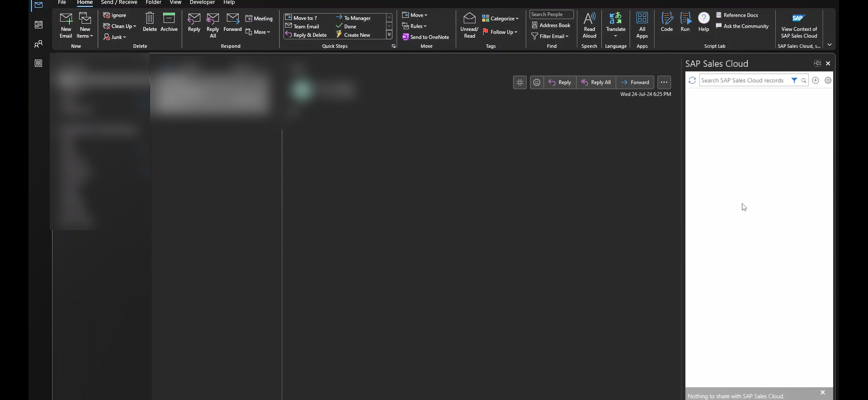Open Script Lab Code editor
Viewport: 868px width, 400px height.
pos(667,22)
